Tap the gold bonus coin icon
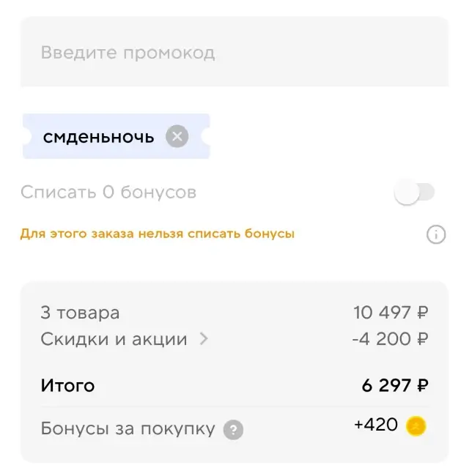Image resolution: width=469 pixels, height=476 pixels. [416, 425]
